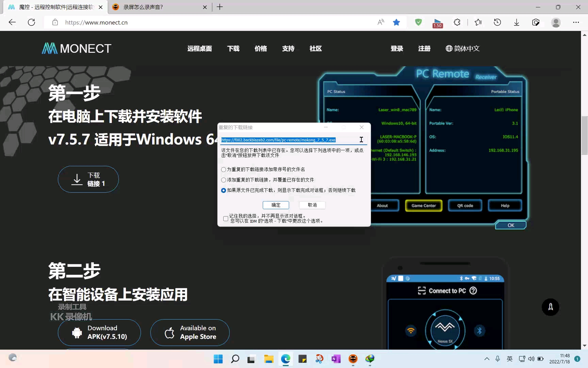The image size is (588, 368).
Task: Open the 支持 navigation item
Action: [x=288, y=49]
